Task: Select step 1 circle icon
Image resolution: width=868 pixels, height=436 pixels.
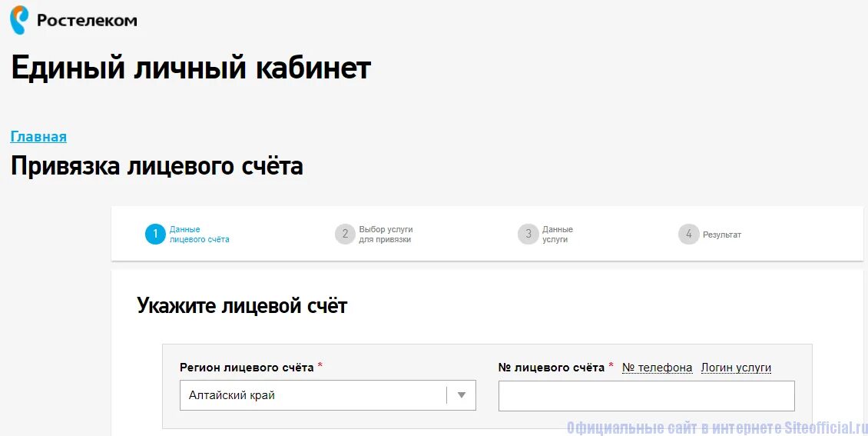Action: click(x=156, y=234)
